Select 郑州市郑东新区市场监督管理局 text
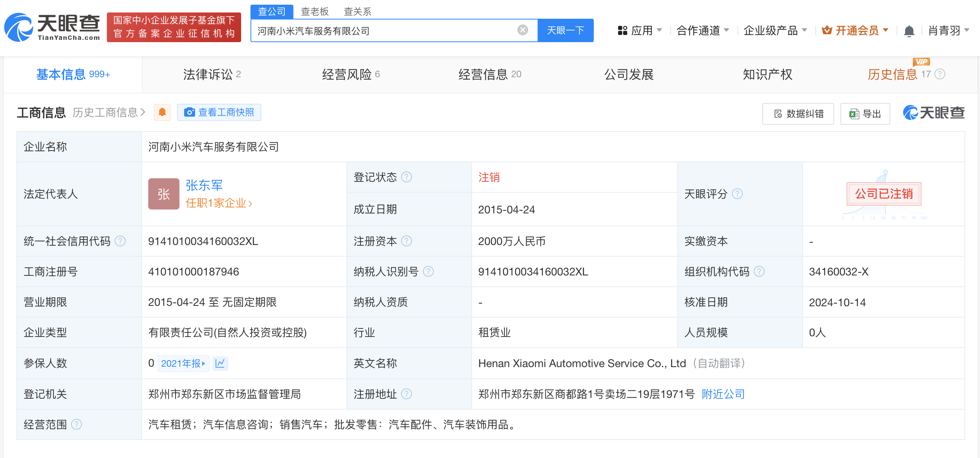 (x=225, y=394)
